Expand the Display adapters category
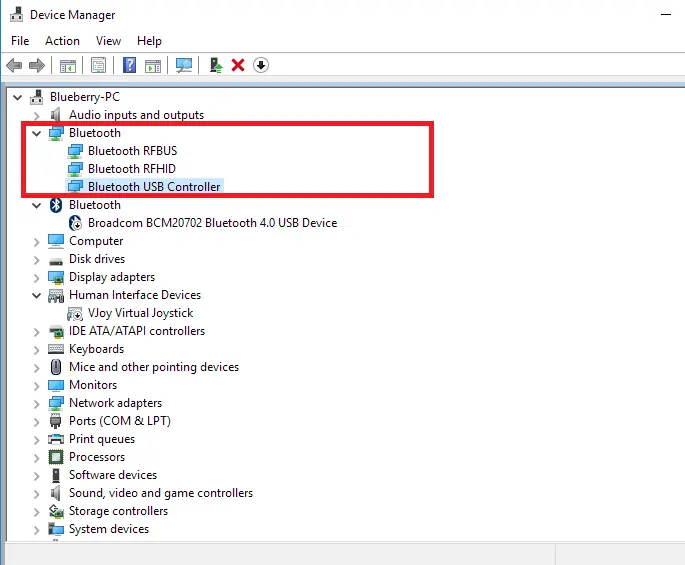The width and height of the screenshot is (685, 565). (x=37, y=277)
